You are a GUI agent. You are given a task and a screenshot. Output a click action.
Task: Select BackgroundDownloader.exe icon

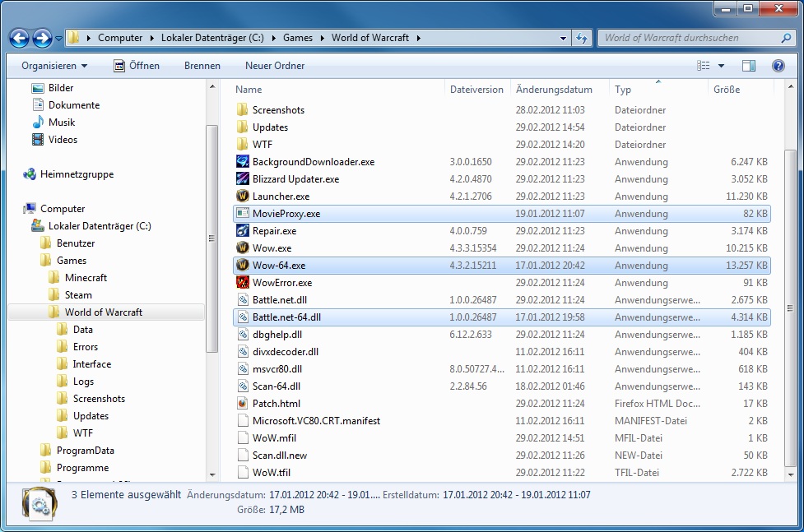243,162
